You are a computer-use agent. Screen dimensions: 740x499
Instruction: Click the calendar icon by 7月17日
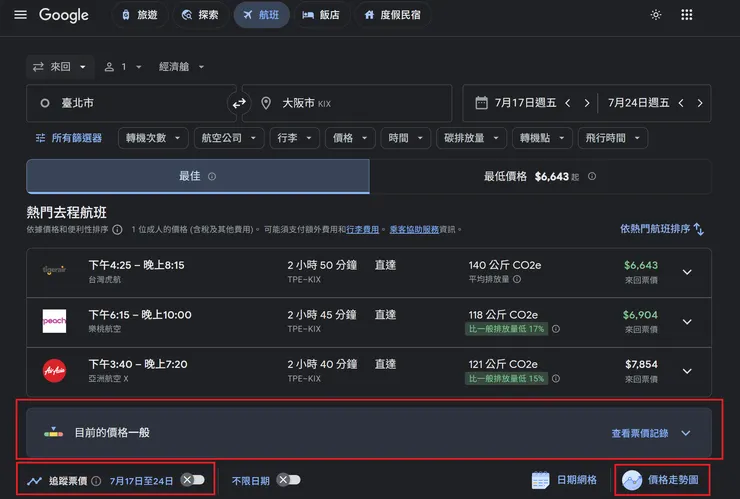(x=481, y=102)
